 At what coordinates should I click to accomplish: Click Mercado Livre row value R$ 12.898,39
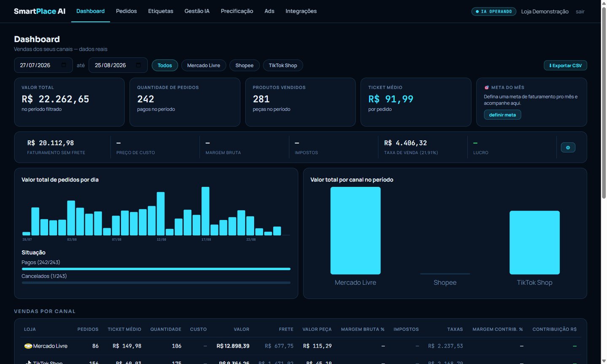tap(233, 346)
